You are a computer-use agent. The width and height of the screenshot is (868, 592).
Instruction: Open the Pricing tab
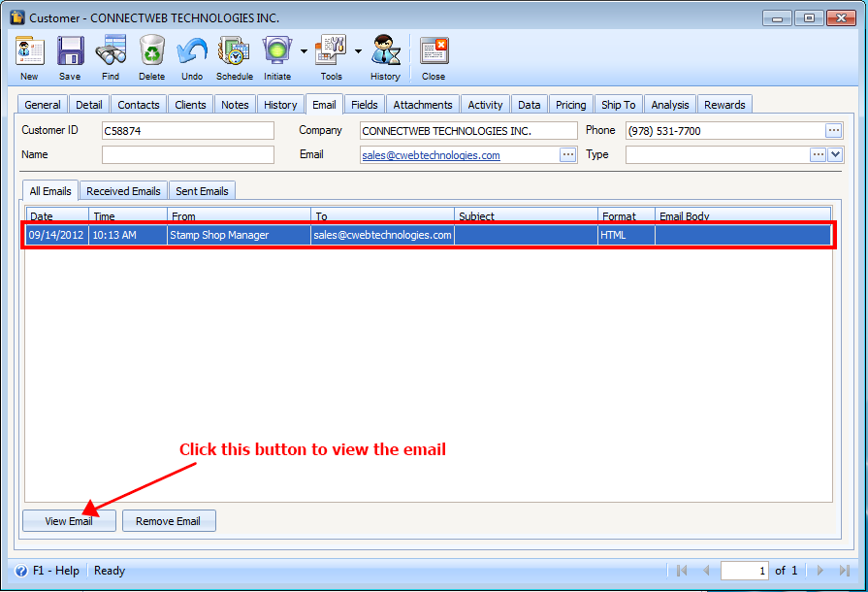pyautogui.click(x=571, y=105)
